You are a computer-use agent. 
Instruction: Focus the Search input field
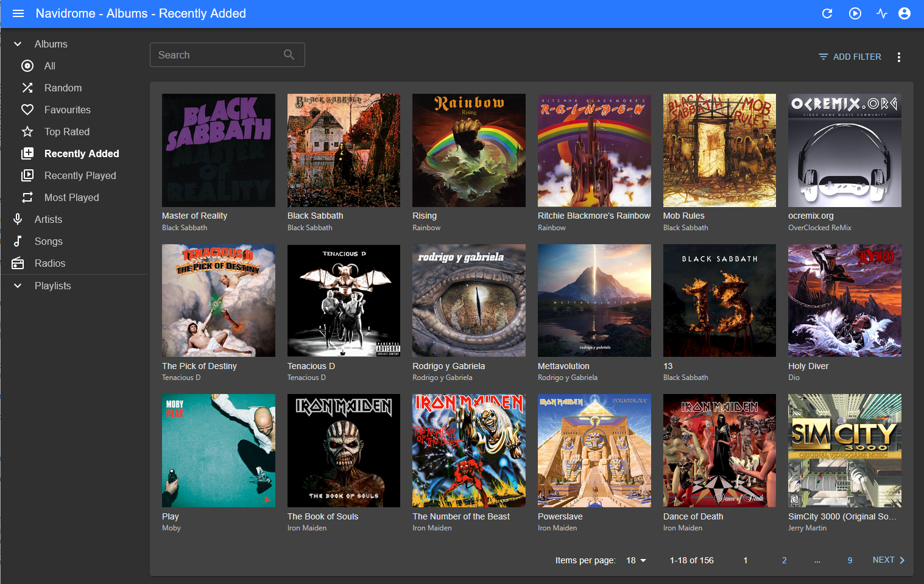coord(216,55)
